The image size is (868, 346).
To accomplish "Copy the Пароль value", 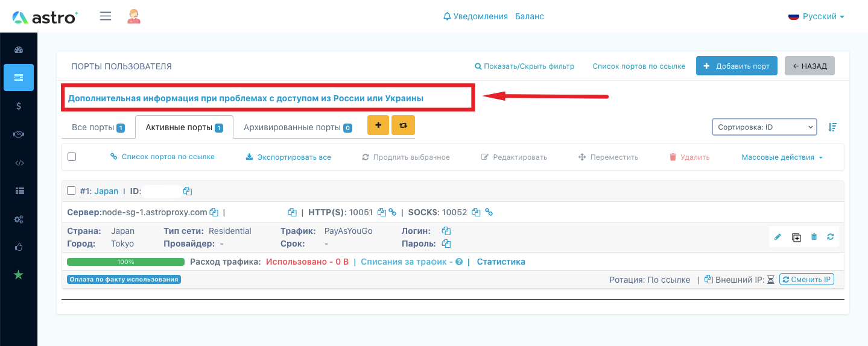I will click(446, 244).
